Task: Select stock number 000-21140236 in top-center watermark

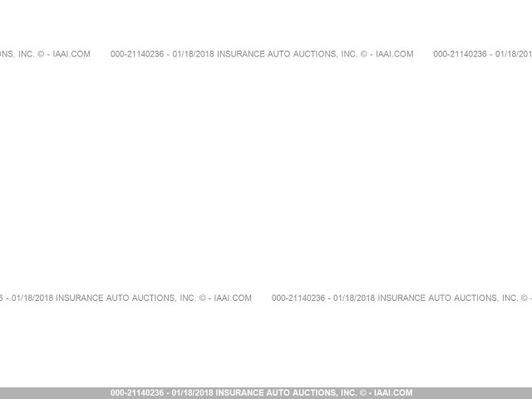Action: pyautogui.click(x=137, y=54)
